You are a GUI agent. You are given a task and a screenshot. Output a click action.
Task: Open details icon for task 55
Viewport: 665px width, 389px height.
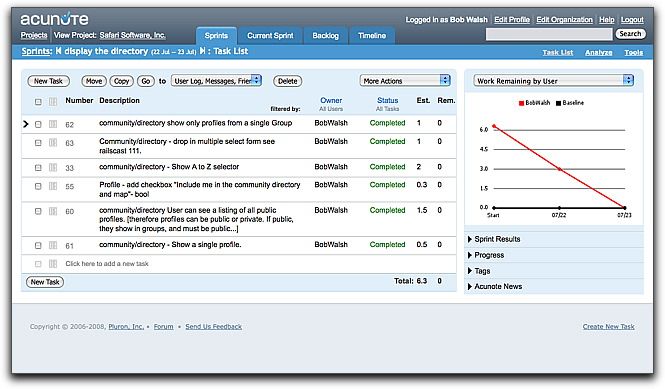click(x=53, y=186)
